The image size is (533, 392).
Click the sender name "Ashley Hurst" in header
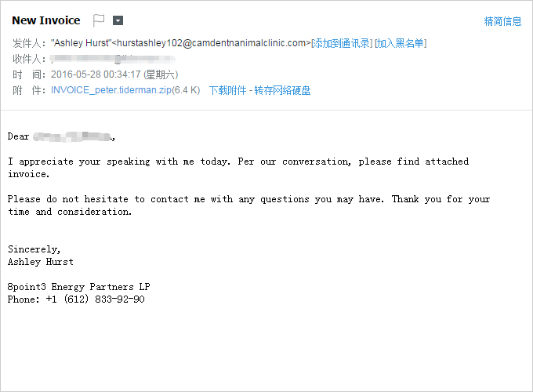(82, 43)
